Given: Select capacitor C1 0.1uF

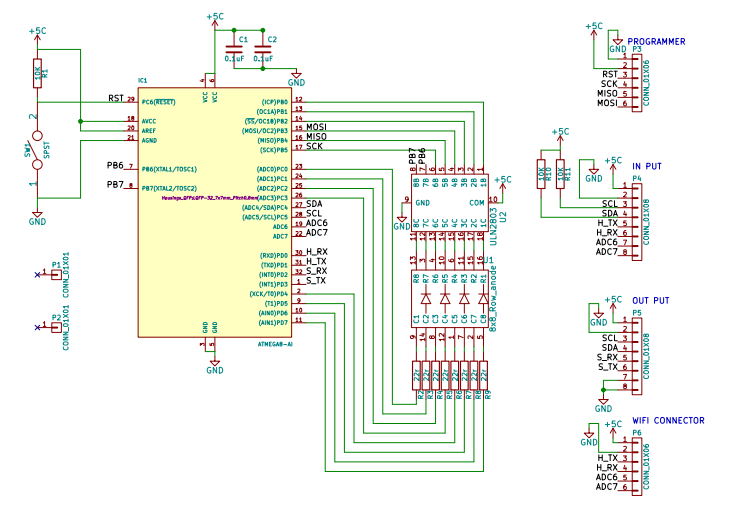Looking at the screenshot, I should coord(234,49).
